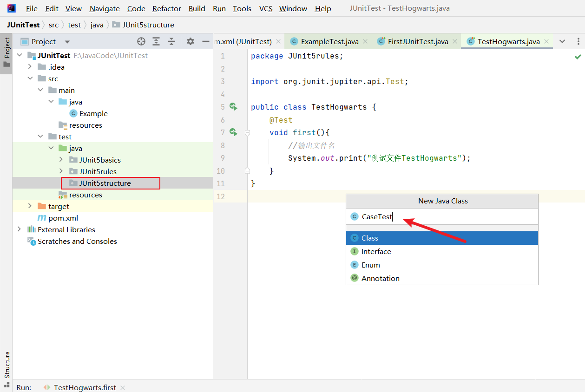Choose Enum in New Java Class popup

[x=370, y=265]
